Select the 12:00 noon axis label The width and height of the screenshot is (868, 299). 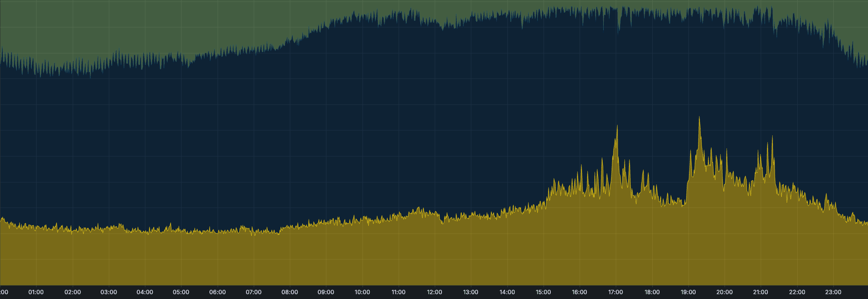click(x=435, y=292)
